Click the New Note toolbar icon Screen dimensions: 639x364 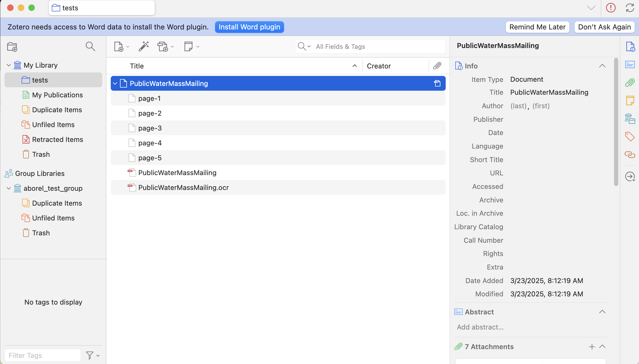(188, 46)
